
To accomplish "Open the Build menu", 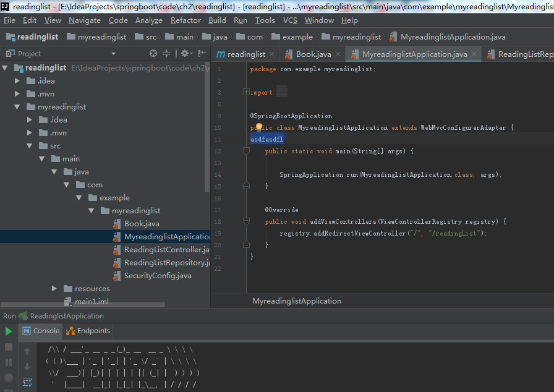I will click(x=217, y=20).
